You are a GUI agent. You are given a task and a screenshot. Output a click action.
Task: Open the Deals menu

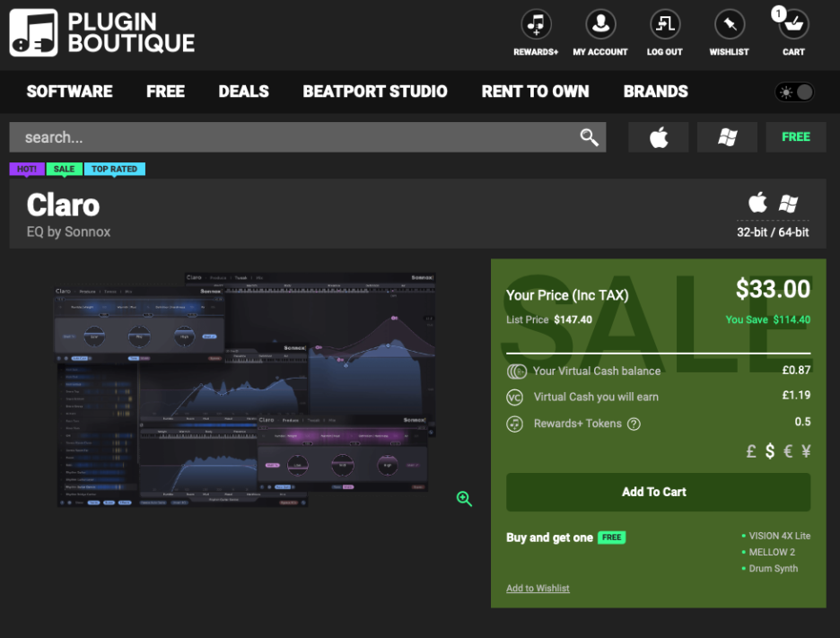tap(244, 92)
